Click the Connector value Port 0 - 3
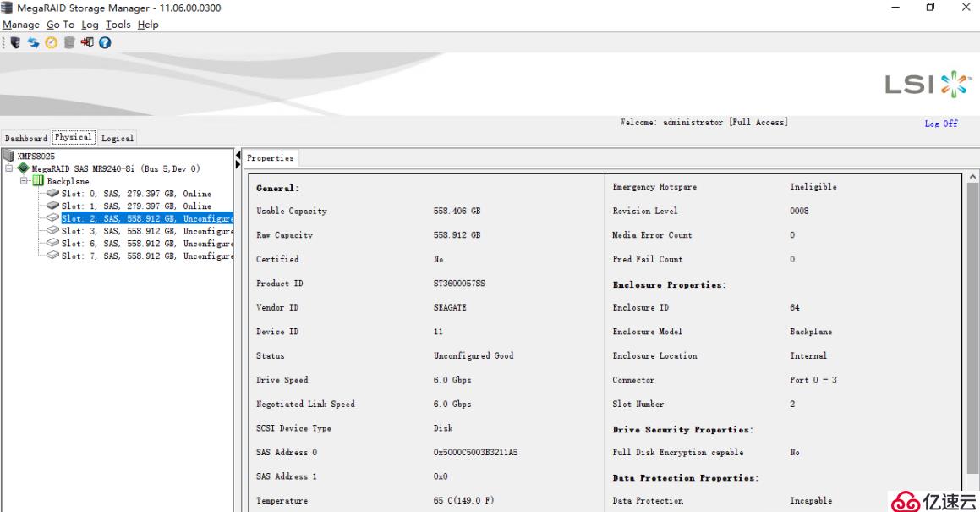980x512 pixels. [x=813, y=380]
